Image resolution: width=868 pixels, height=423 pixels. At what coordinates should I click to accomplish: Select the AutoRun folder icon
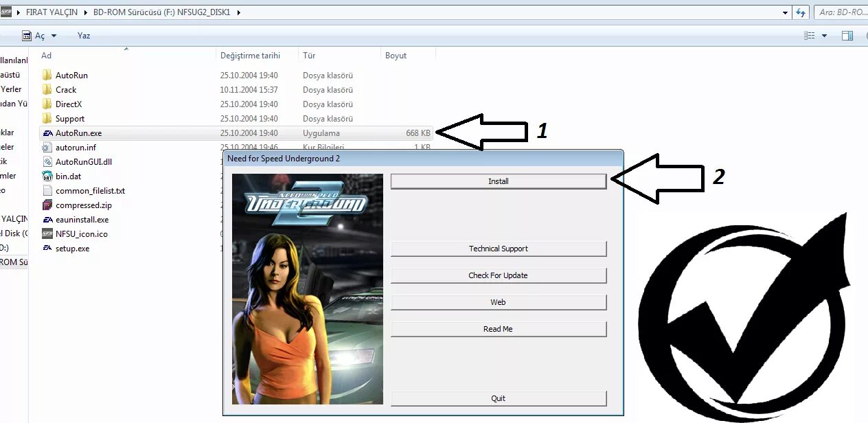[x=47, y=75]
